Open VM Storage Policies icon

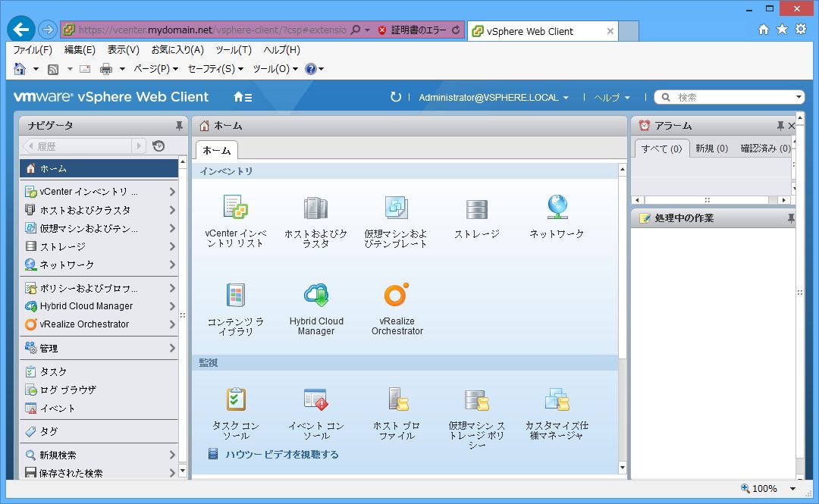pos(476,400)
